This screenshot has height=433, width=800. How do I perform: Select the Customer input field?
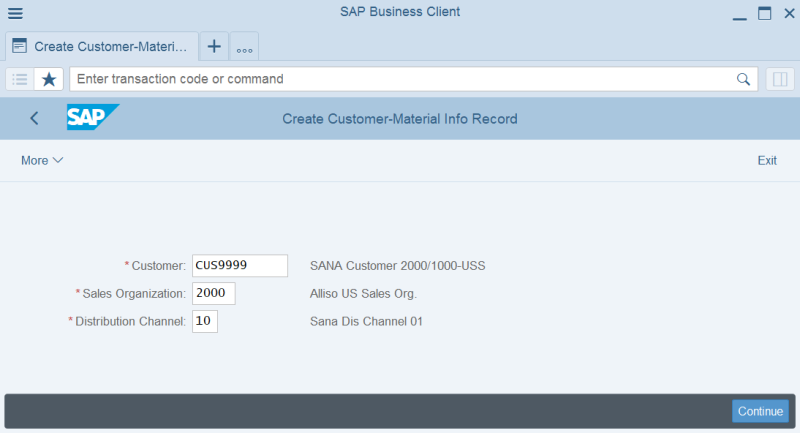(x=240, y=265)
